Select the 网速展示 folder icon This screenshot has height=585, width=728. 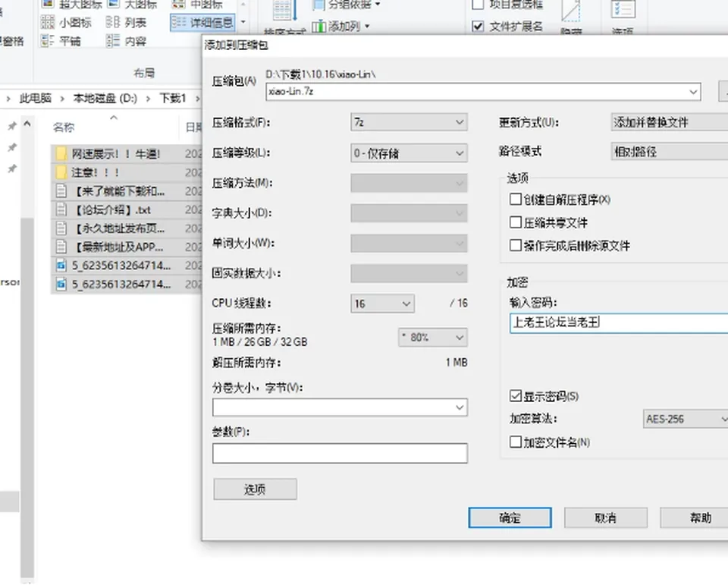61,154
